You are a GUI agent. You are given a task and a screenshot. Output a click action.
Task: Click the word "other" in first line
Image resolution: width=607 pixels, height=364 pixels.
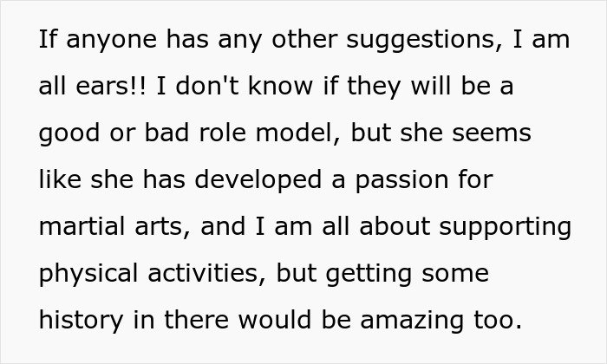click(x=304, y=39)
